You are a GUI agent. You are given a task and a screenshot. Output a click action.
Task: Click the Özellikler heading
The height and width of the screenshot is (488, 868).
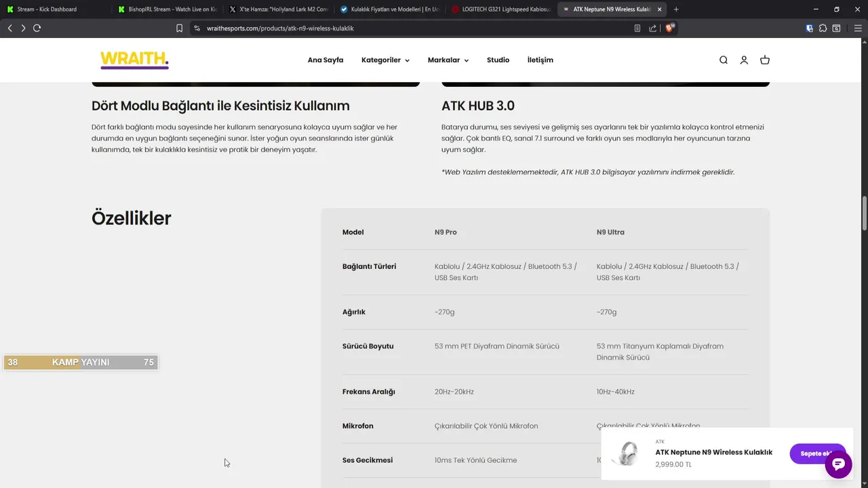132,218
